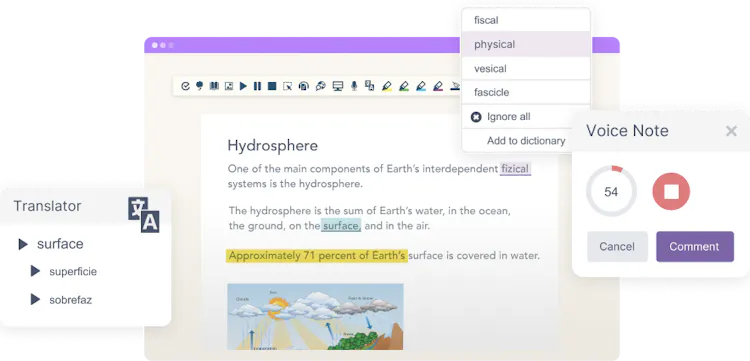Choose the 'fiscal' spelling suggestion
This screenshot has height=361, width=750.
click(x=526, y=20)
